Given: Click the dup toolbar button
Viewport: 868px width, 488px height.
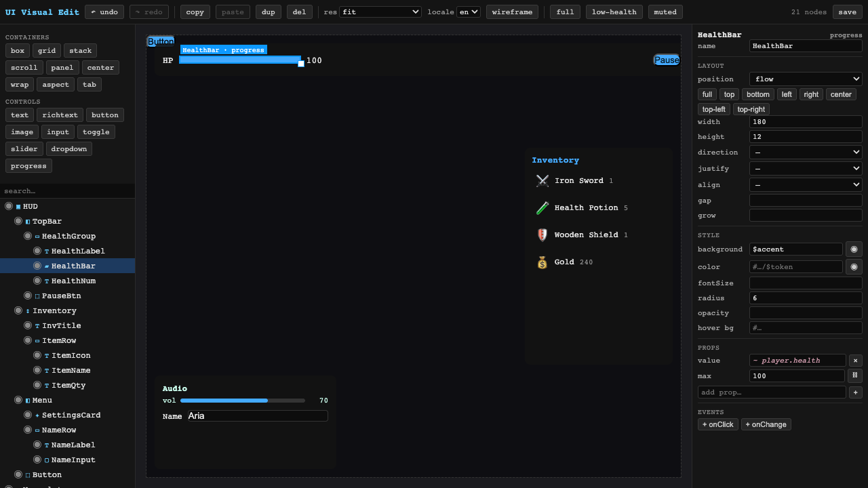Looking at the screenshot, I should pyautogui.click(x=269, y=12).
